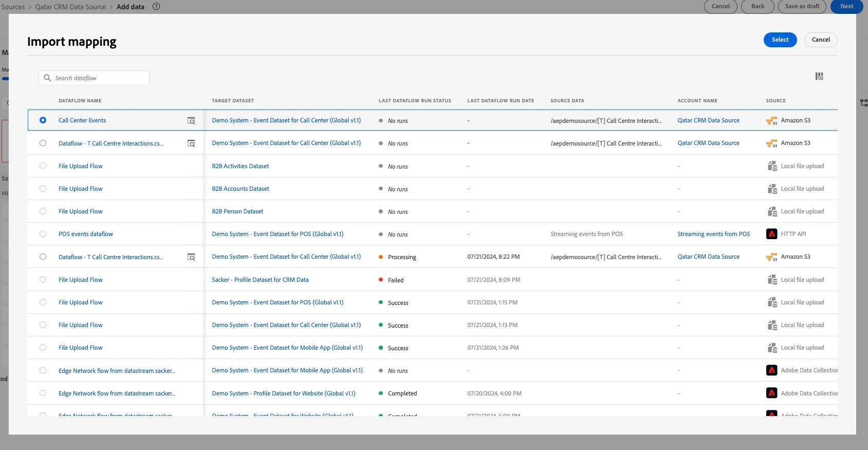
Task: Cancel the Import mapping dialog
Action: click(821, 40)
